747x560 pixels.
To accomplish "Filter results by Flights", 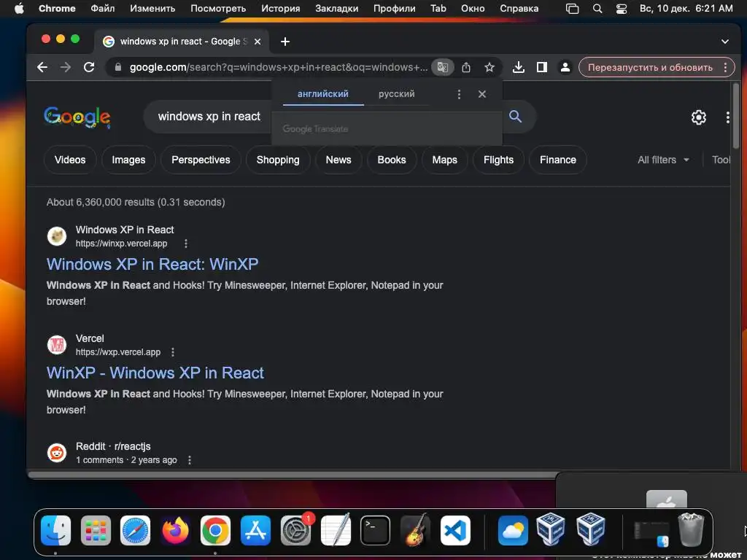I will [x=498, y=160].
